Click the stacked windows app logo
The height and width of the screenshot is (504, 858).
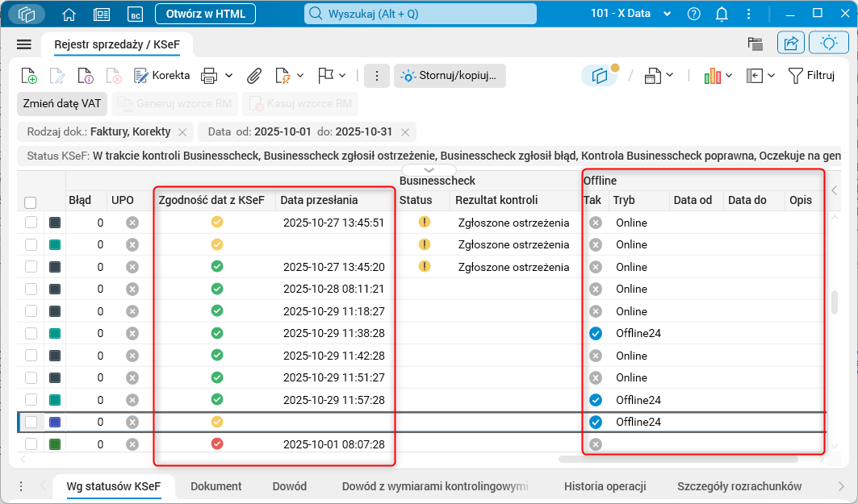pyautogui.click(x=27, y=15)
